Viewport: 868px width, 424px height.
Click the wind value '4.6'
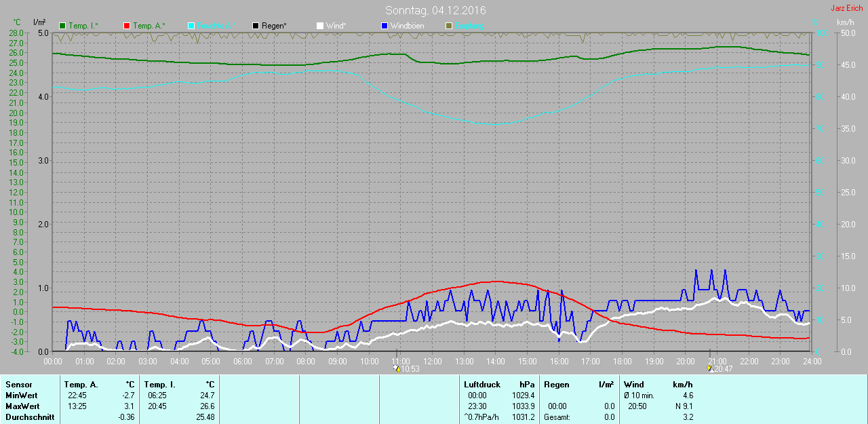coord(688,395)
